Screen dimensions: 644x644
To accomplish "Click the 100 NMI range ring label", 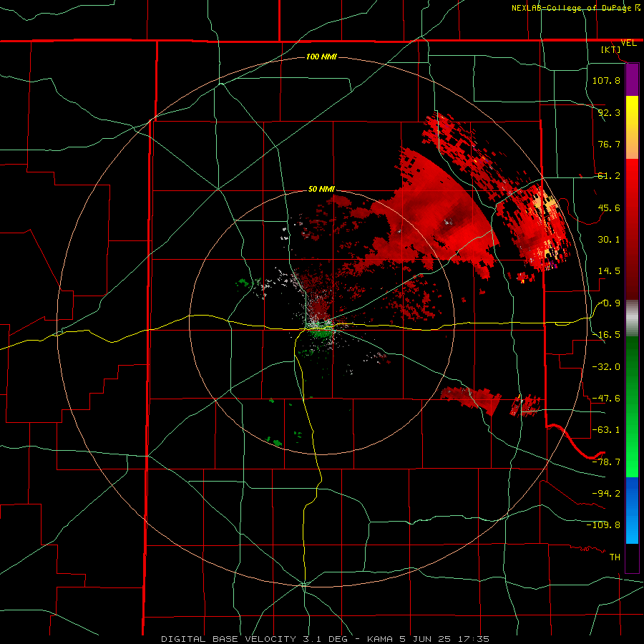I will 321,57.
